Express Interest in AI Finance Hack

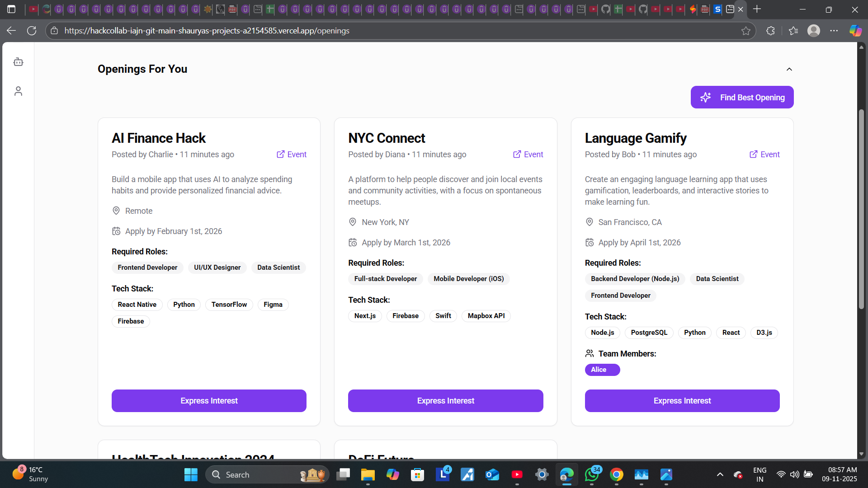tap(209, 400)
